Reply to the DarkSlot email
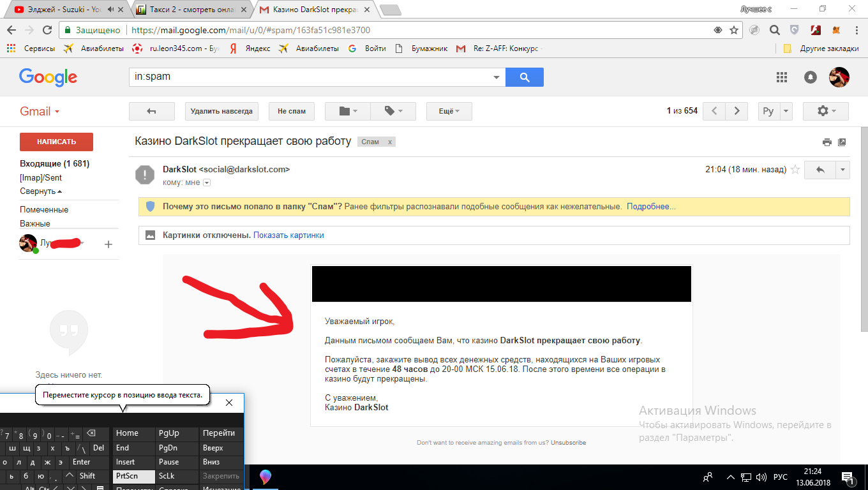 click(x=820, y=170)
